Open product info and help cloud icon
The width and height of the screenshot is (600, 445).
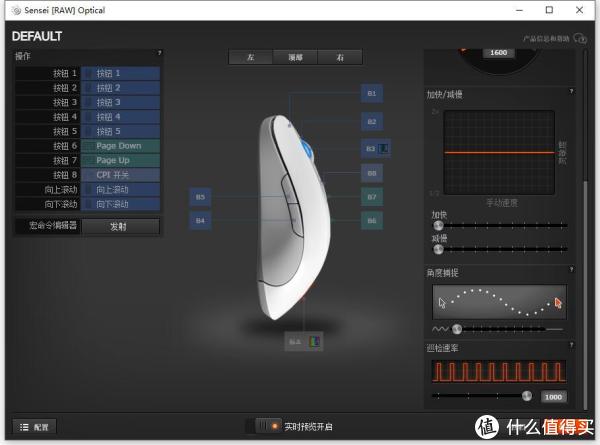[580, 38]
